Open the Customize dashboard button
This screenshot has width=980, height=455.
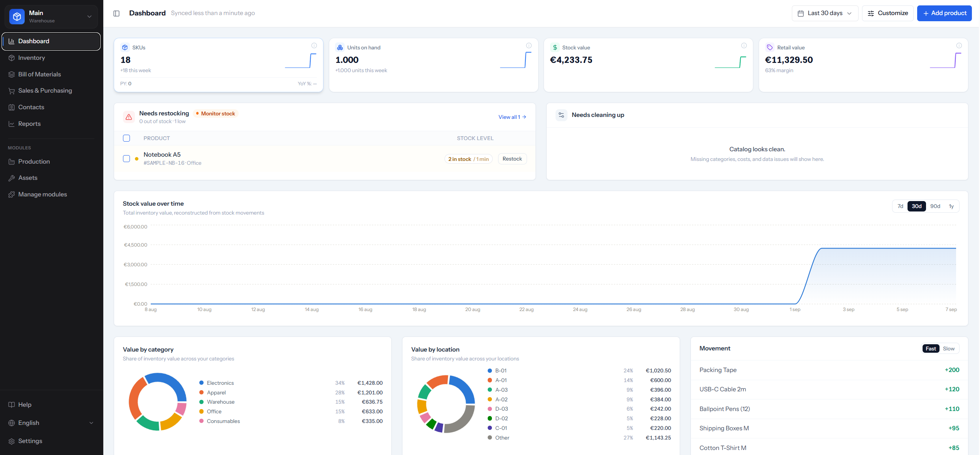coord(887,13)
